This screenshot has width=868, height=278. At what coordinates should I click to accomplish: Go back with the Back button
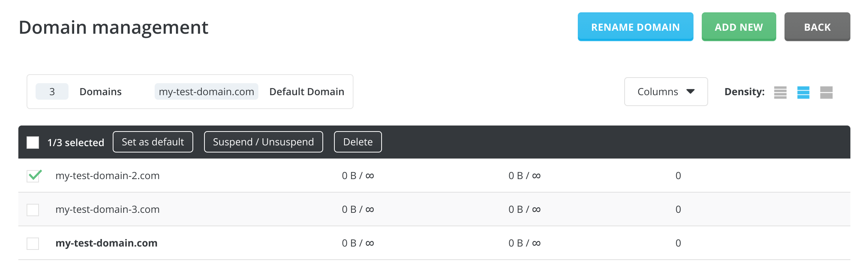(817, 27)
